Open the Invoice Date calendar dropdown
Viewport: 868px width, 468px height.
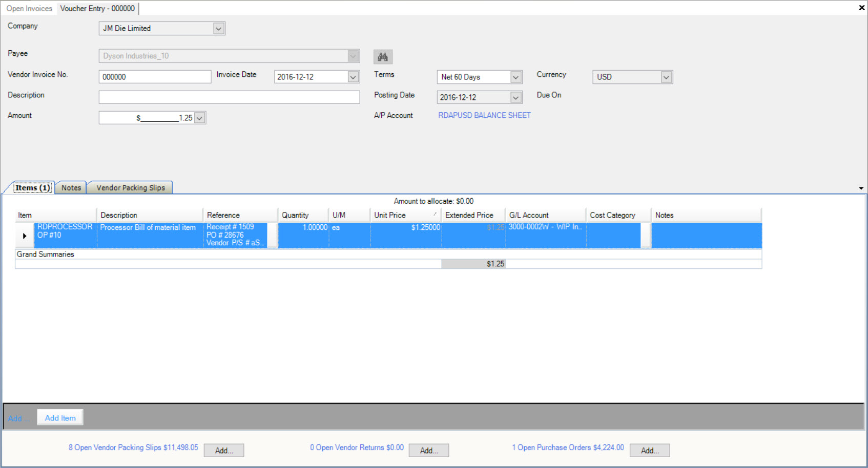click(x=353, y=77)
